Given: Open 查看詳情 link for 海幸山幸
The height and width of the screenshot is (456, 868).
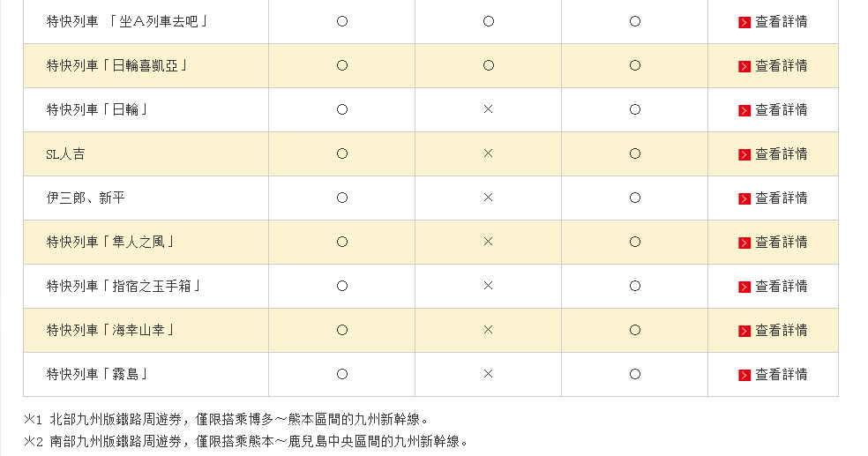Looking at the screenshot, I should pyautogui.click(x=781, y=331).
